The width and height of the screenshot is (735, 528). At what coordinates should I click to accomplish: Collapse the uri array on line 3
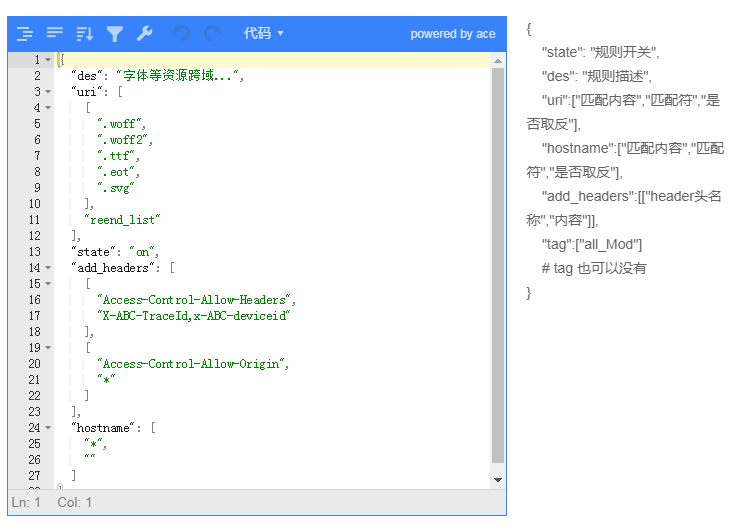click(48, 92)
